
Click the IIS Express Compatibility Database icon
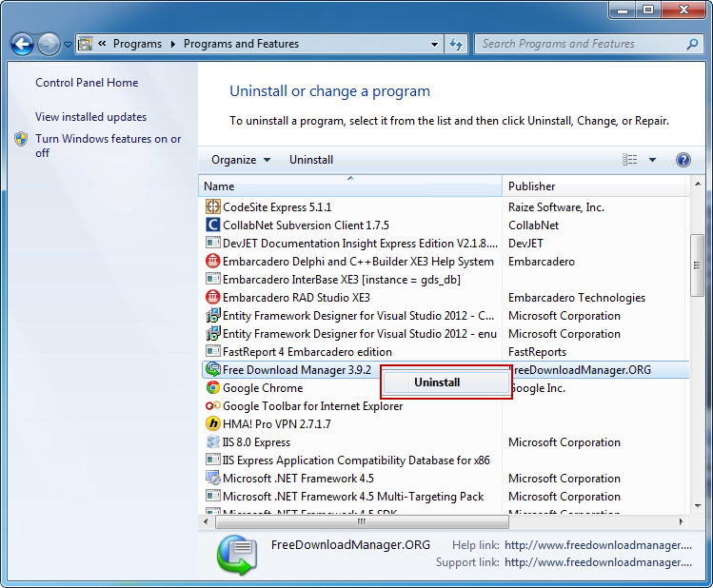pos(212,460)
